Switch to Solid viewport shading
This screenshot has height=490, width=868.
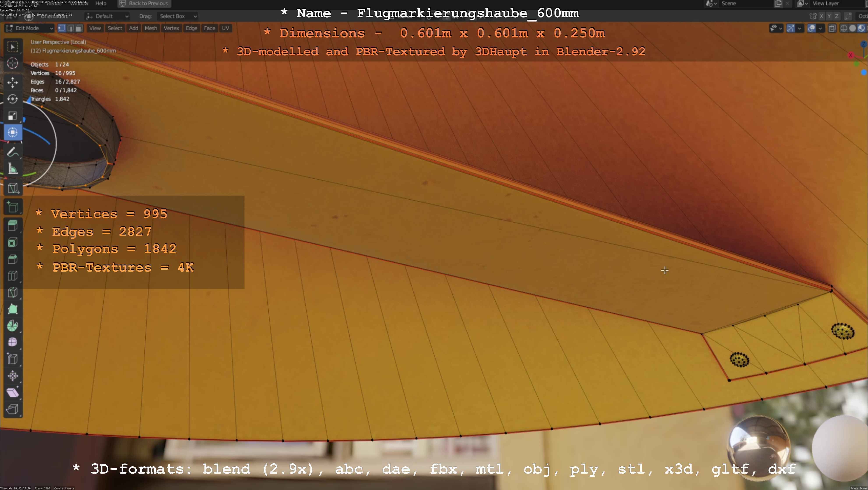coord(853,28)
